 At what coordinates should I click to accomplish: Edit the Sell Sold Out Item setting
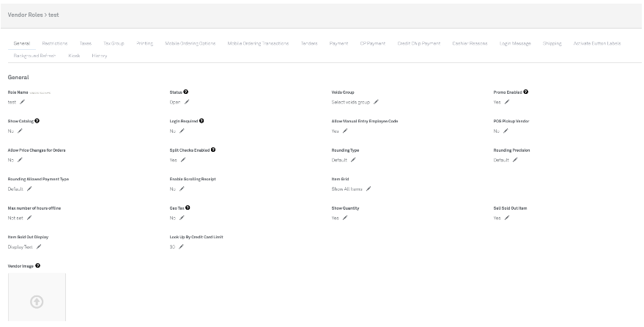[x=507, y=217]
